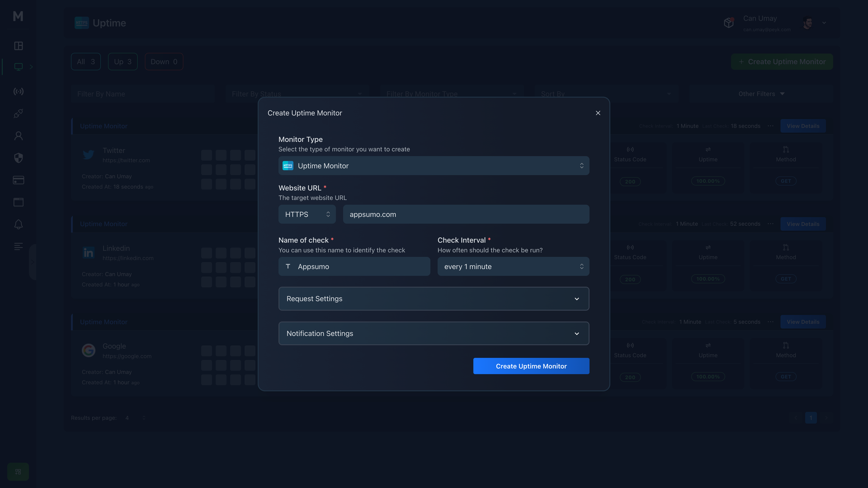
Task: Click the Website URL input field
Action: pos(466,214)
